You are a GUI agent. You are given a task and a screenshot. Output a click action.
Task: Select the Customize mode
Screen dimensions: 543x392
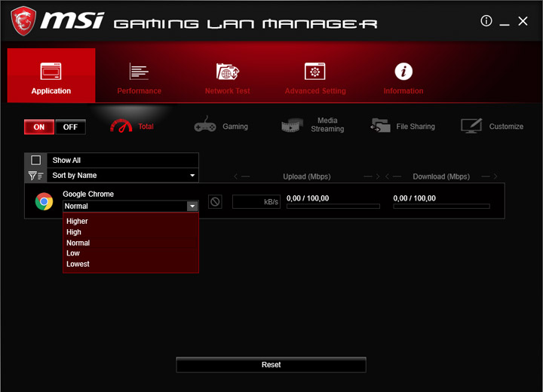492,126
